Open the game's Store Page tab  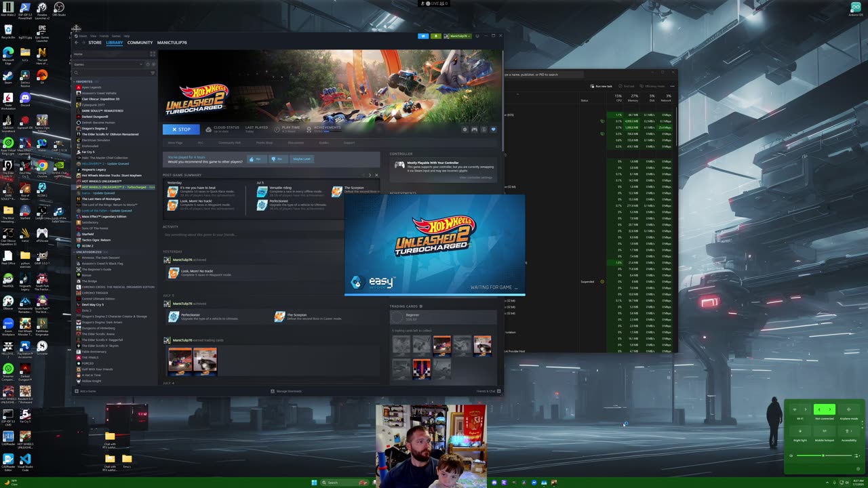(x=175, y=143)
